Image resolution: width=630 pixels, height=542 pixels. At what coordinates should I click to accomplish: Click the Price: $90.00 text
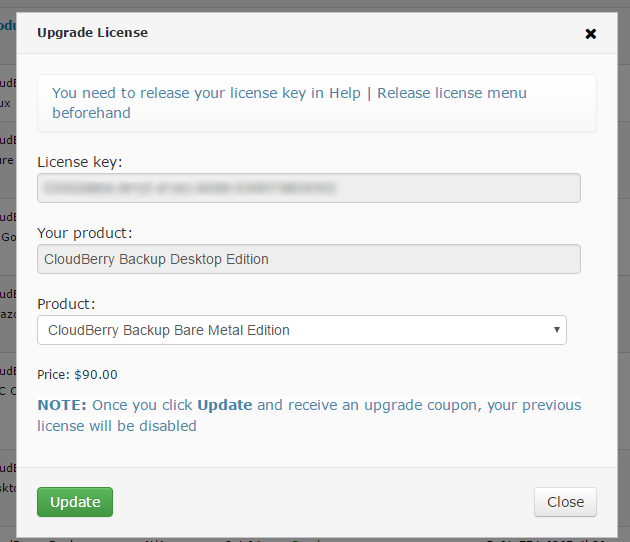click(x=77, y=374)
